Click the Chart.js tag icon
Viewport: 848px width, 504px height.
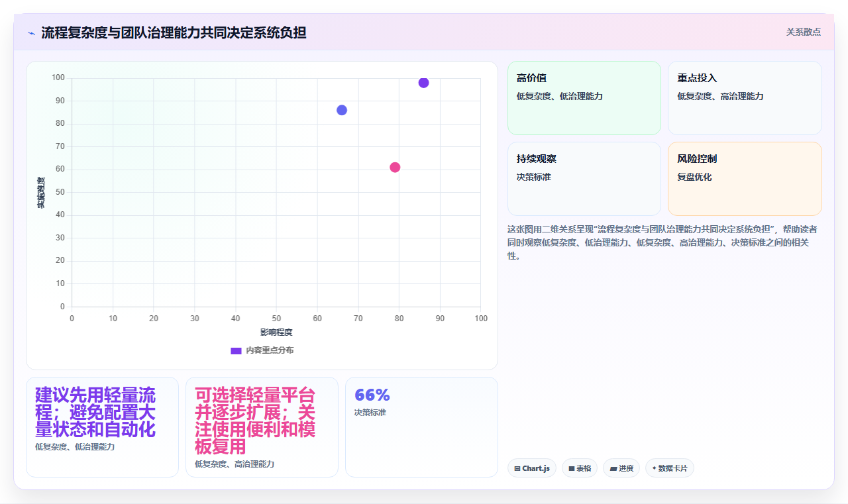point(517,468)
